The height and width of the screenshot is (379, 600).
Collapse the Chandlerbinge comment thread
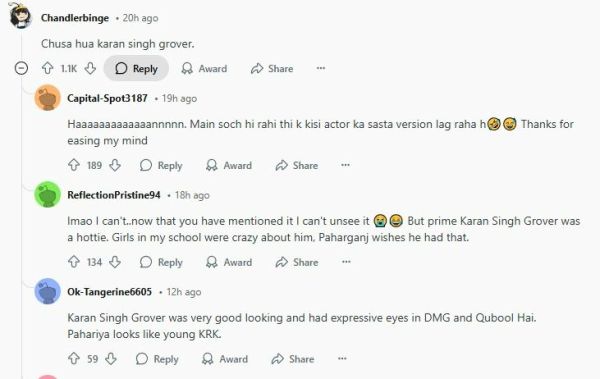coord(21,69)
